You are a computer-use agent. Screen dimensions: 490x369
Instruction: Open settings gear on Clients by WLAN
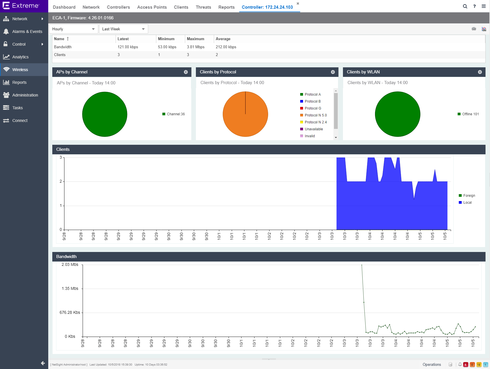480,72
